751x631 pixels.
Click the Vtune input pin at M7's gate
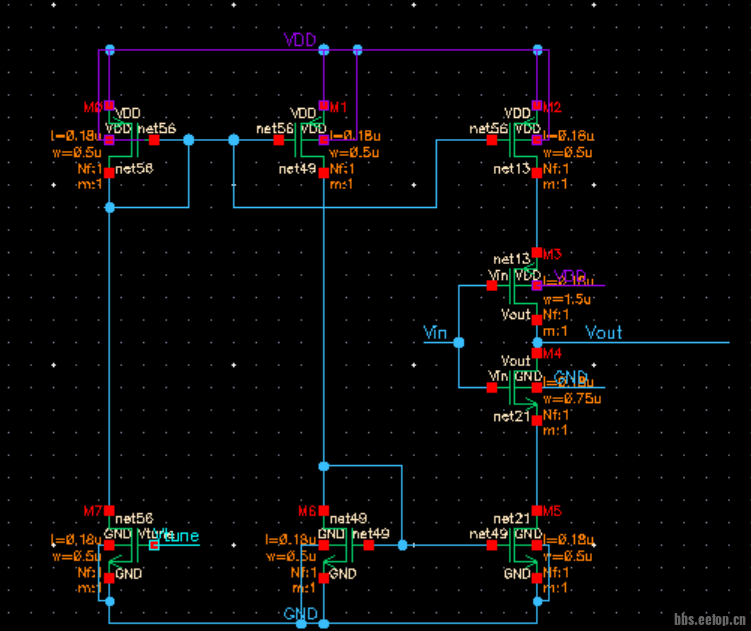[x=154, y=545]
